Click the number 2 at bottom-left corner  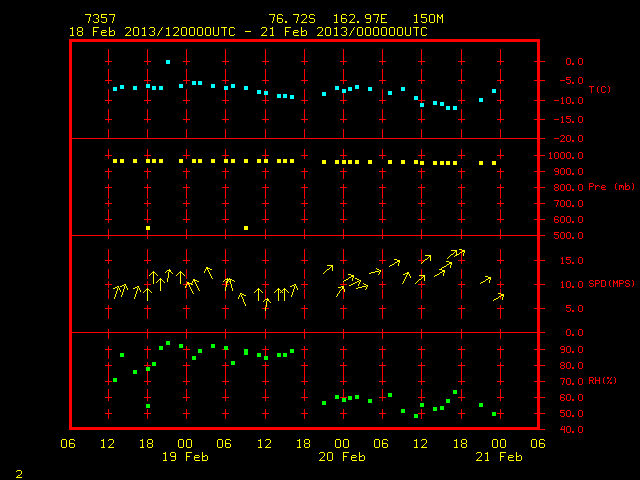19,474
